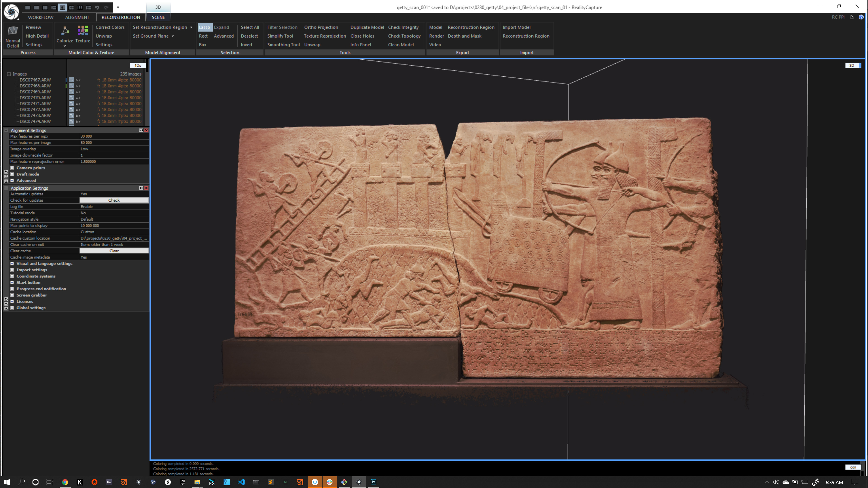Open Photoshop from the Windows taskbar

(x=373, y=482)
